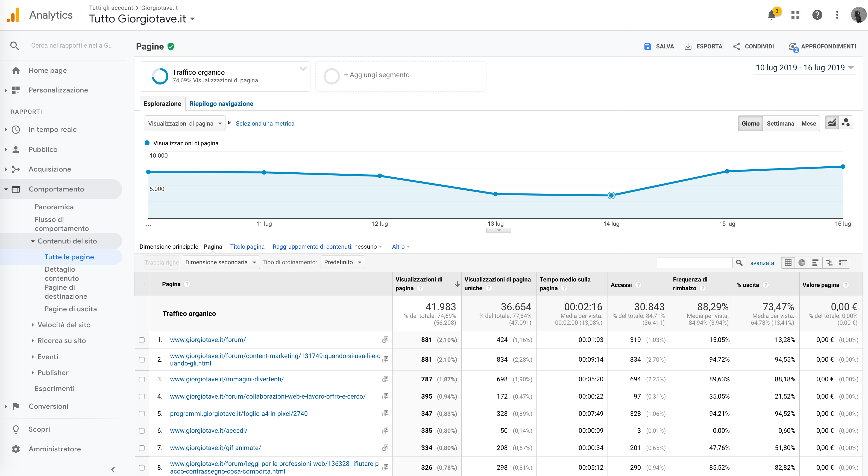Check row 1 www.giorgiotave.it/forum/ checkbox
The image size is (868, 476).
(142, 340)
